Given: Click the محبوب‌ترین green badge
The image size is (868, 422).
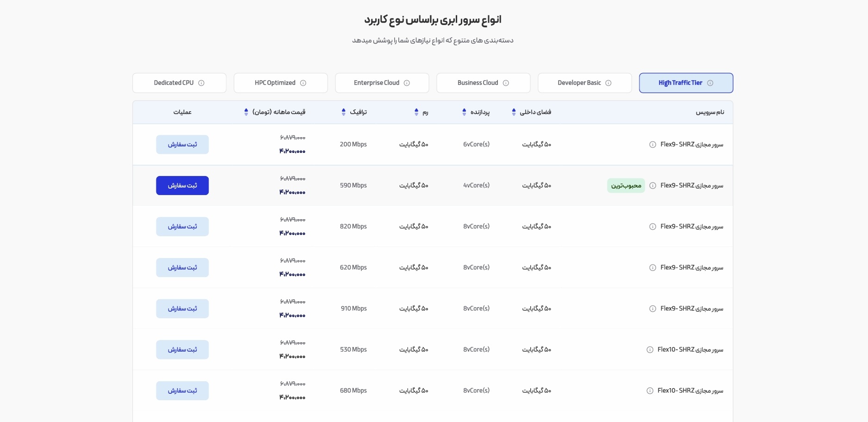Looking at the screenshot, I should (626, 186).
